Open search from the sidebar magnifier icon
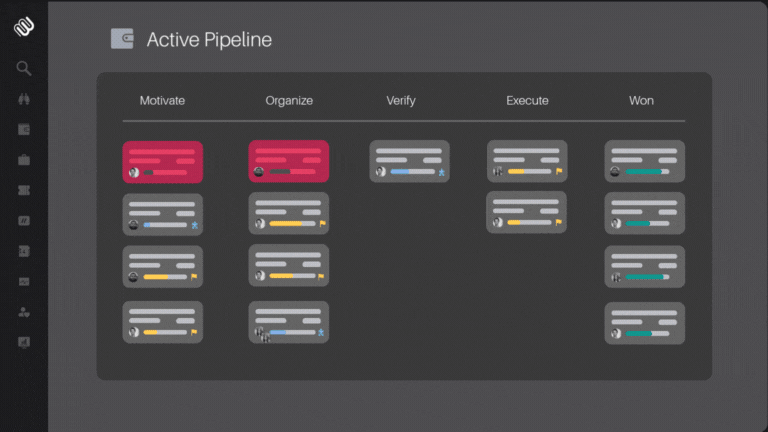This screenshot has height=432, width=768. (x=24, y=69)
